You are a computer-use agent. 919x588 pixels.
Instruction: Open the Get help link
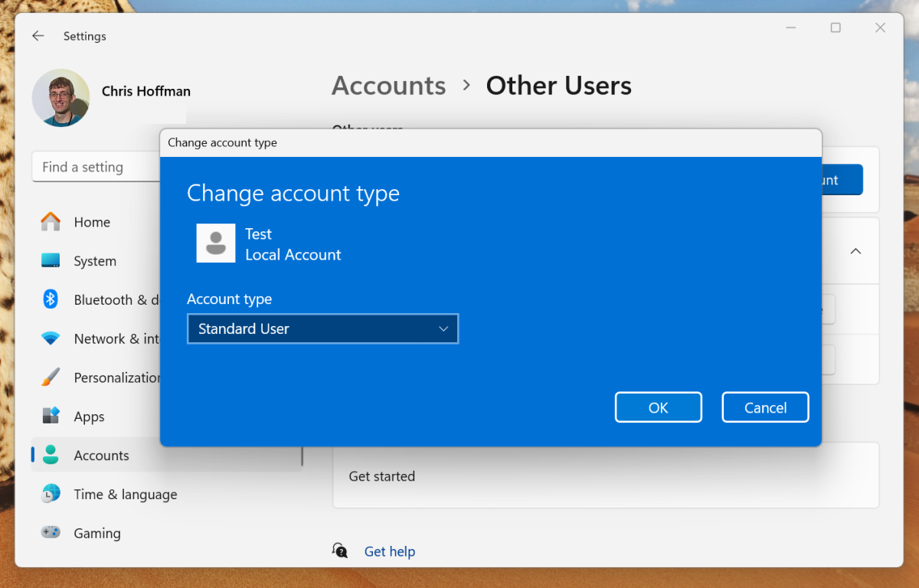[389, 551]
